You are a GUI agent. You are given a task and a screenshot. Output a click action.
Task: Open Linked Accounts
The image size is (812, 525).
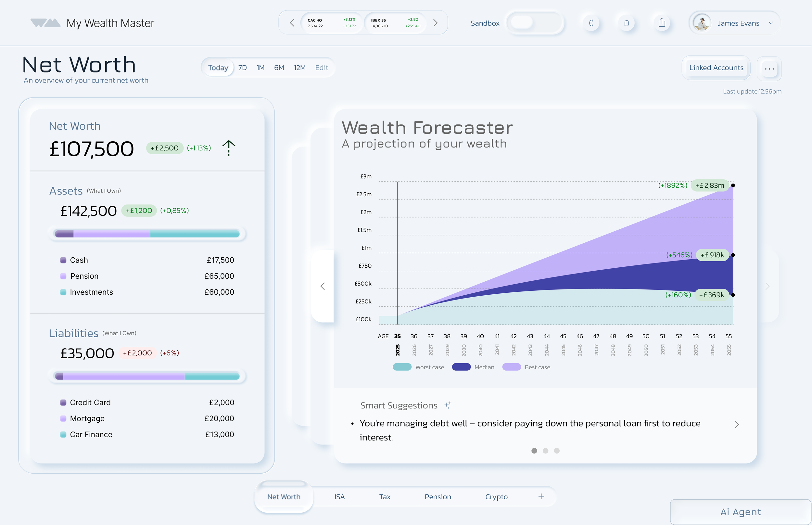(716, 68)
